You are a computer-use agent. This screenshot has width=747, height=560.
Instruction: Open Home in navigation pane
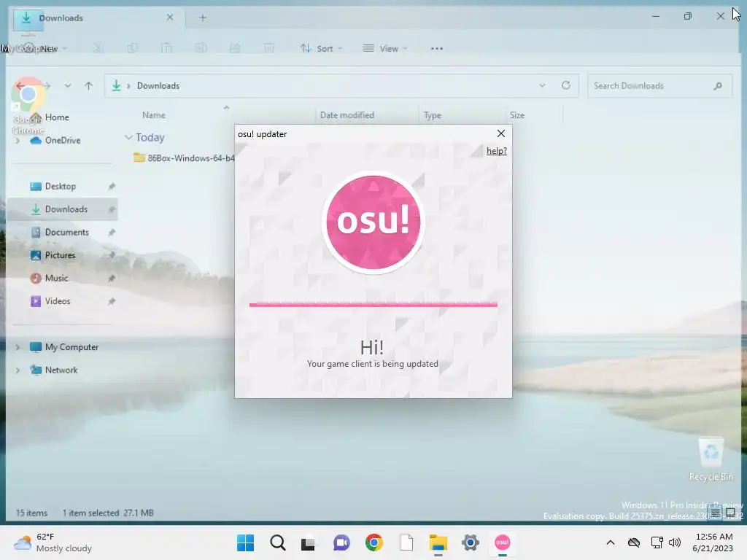57,117
